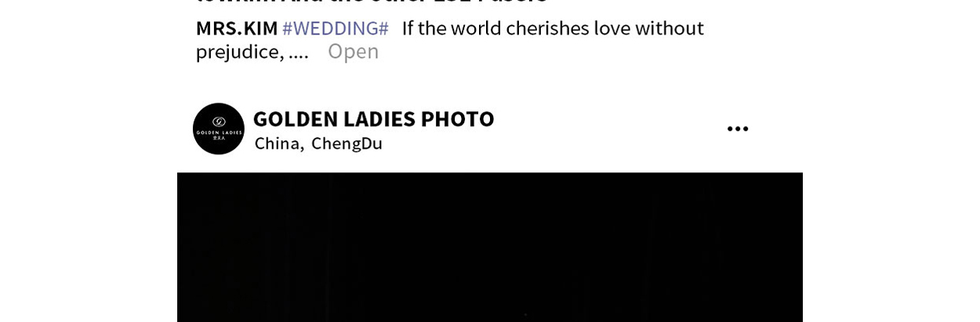
Task: Open the three-dot more options menu
Action: (738, 129)
